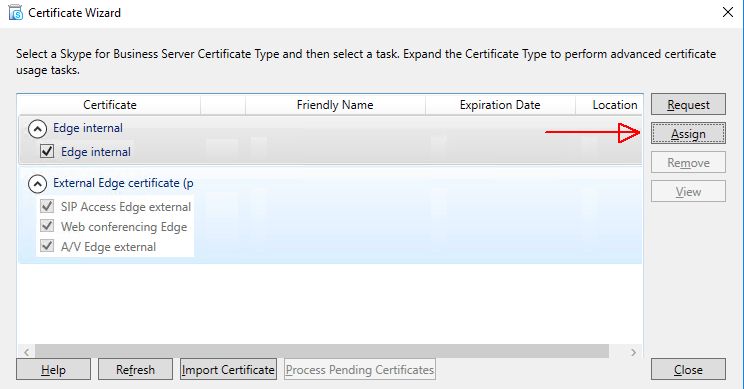Open Help for the wizard
The width and height of the screenshot is (744, 389).
tap(53, 369)
